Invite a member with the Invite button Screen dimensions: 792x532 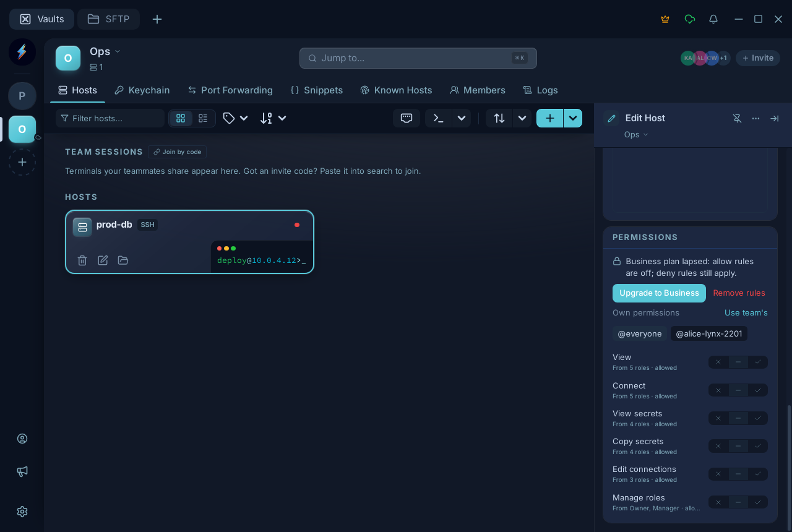[758, 58]
